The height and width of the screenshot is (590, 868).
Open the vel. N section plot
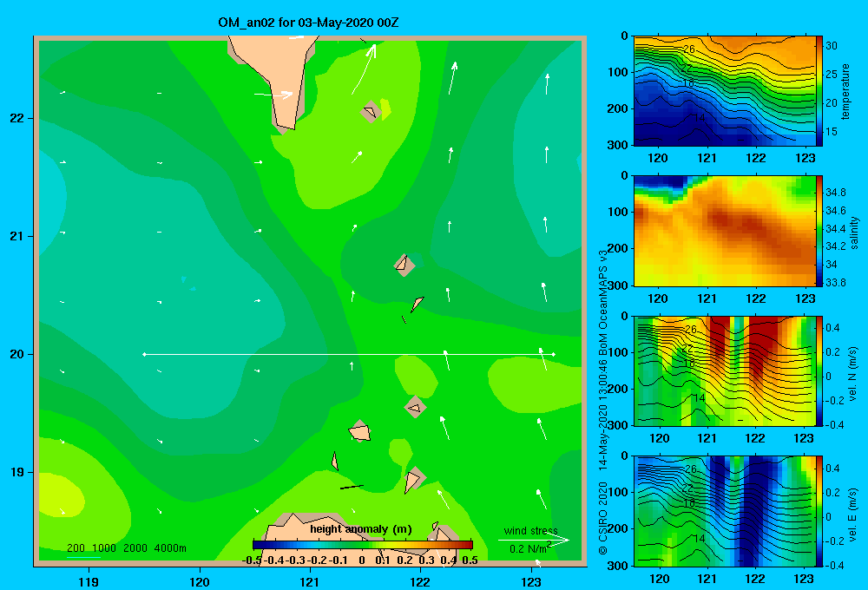(725, 370)
